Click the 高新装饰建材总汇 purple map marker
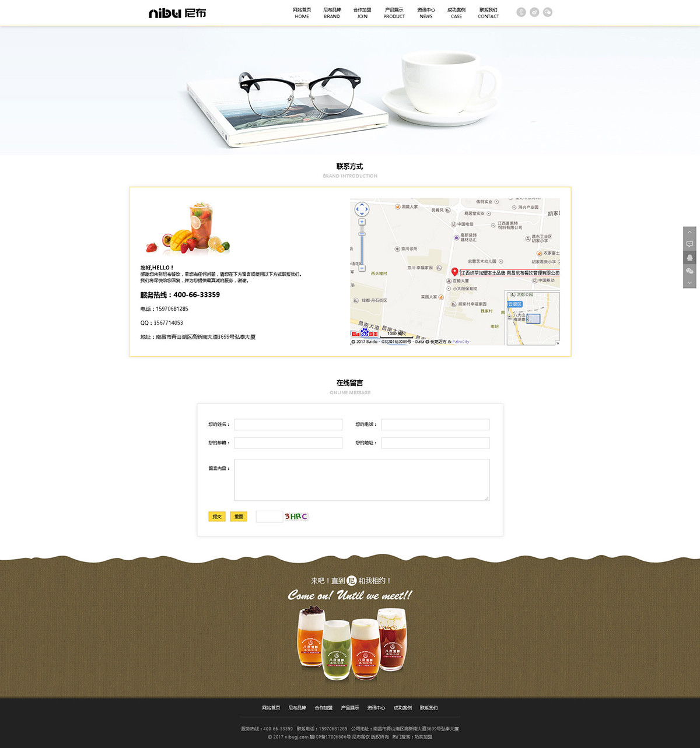This screenshot has height=748, width=700. pos(456,237)
